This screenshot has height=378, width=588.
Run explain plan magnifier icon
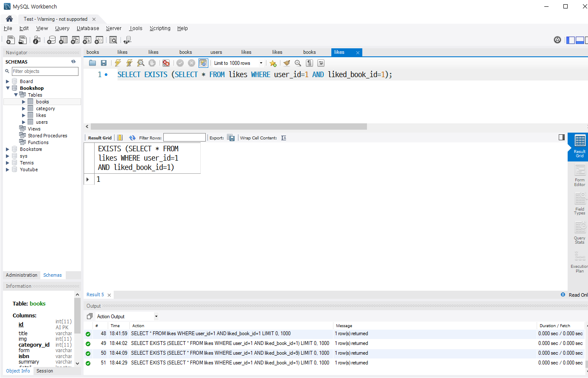141,63
